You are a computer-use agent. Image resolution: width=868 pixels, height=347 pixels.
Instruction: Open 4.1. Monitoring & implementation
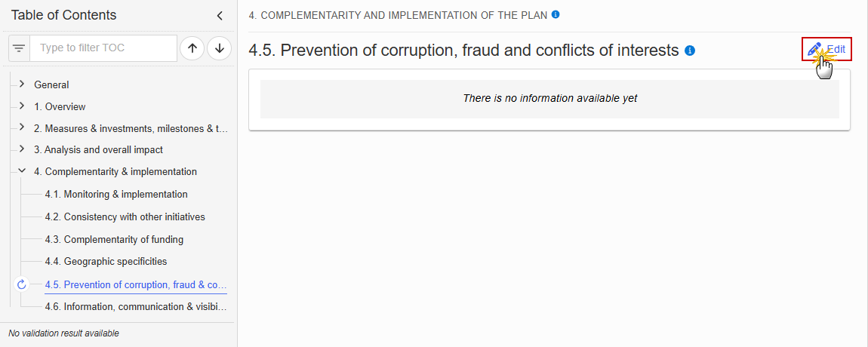pyautogui.click(x=116, y=195)
